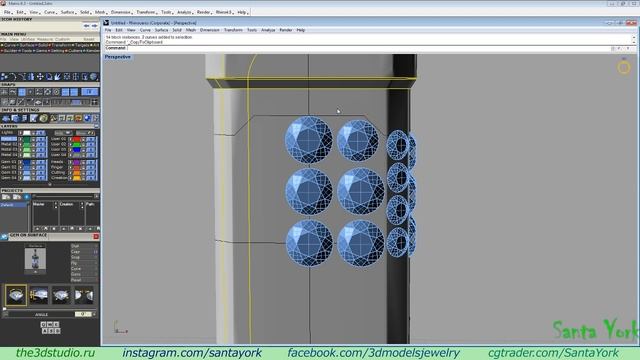Image resolution: width=640 pixels, height=360 pixels.
Task: Go back in Icon History with left arrow
Action: tap(87, 26)
